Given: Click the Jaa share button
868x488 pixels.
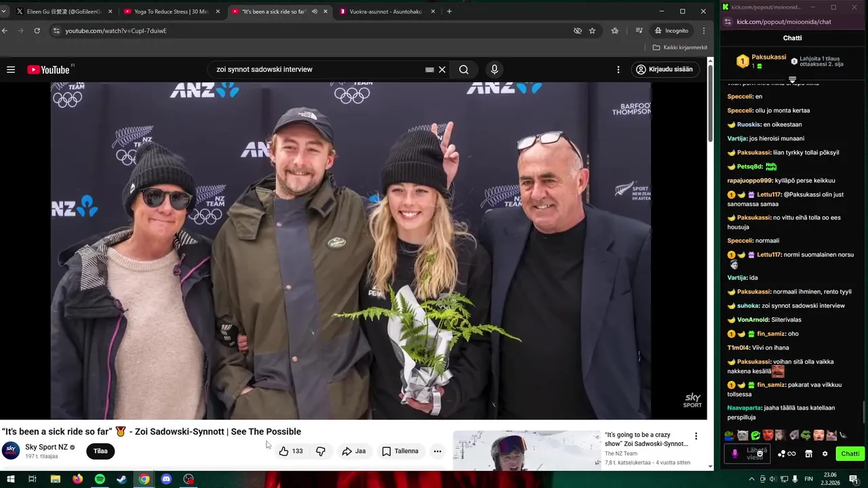Looking at the screenshot, I should pyautogui.click(x=354, y=451).
